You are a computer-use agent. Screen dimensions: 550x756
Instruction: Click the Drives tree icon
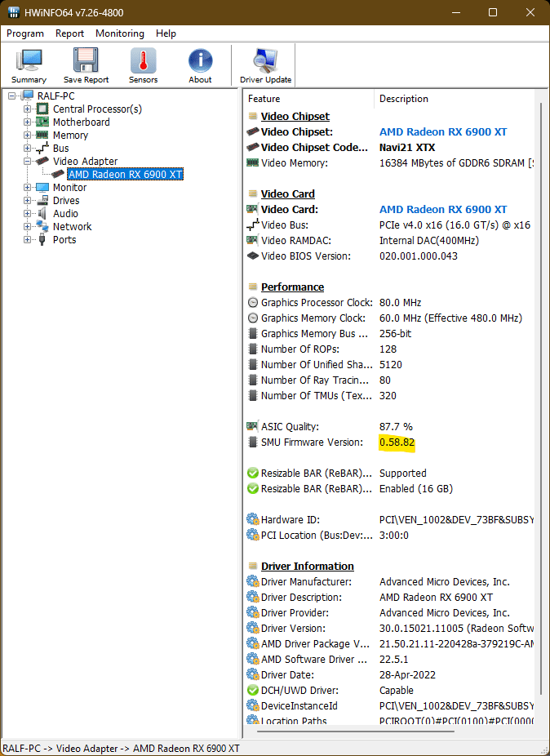(43, 200)
